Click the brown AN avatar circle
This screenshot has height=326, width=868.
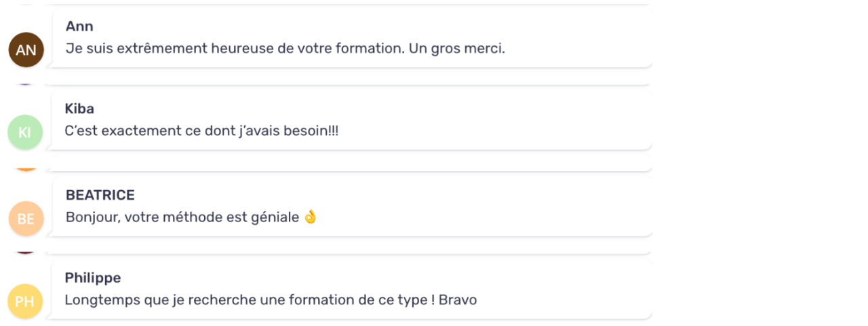pyautogui.click(x=26, y=50)
